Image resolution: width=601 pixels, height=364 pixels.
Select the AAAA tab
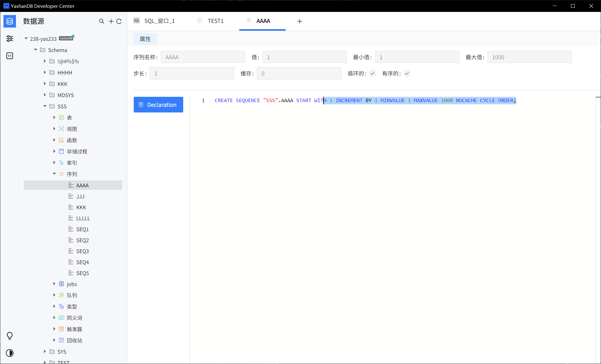(262, 21)
